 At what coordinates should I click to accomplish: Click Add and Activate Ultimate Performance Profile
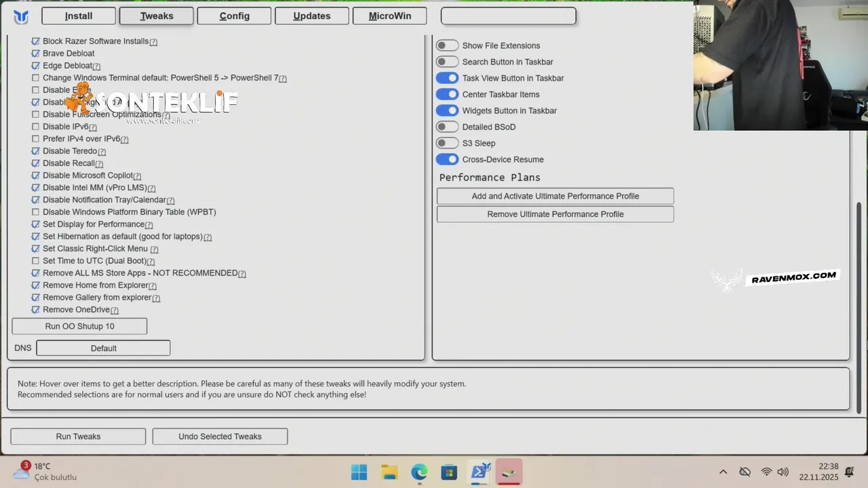555,196
